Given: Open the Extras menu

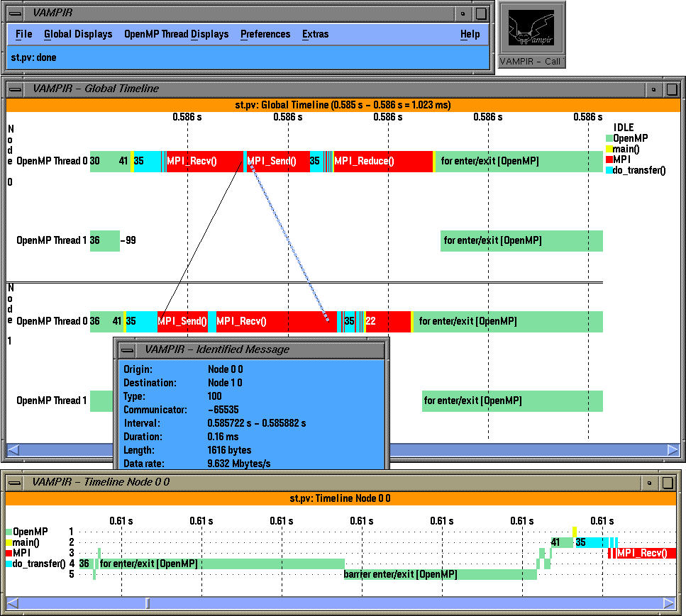Looking at the screenshot, I should [x=315, y=34].
